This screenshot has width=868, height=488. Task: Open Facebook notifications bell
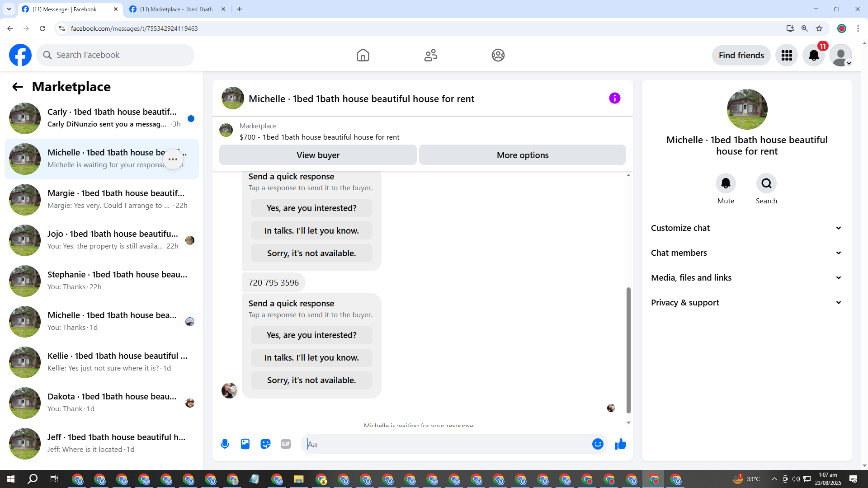814,55
